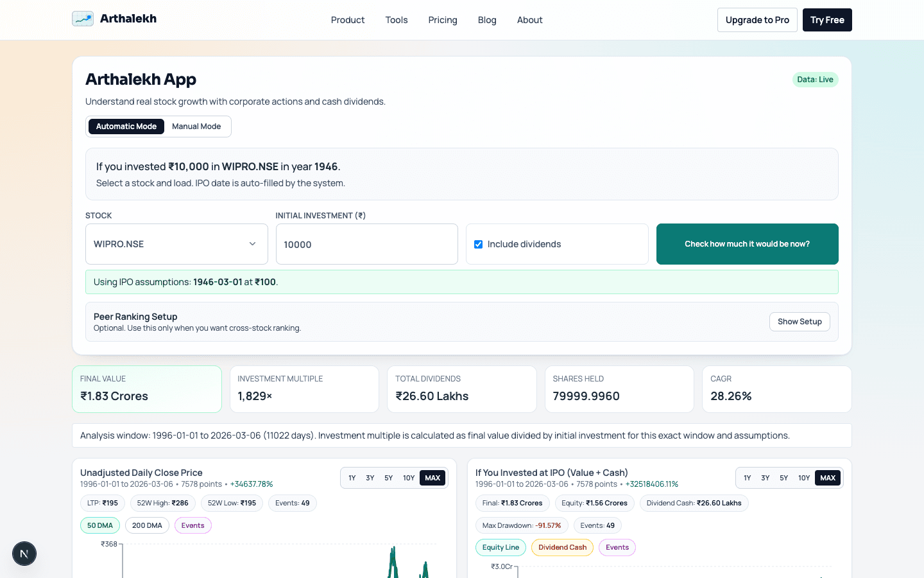Switch to Manual Mode

196,127
